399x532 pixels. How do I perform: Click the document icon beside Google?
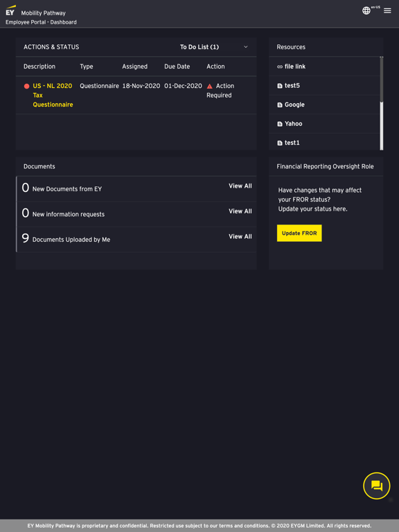click(x=280, y=105)
